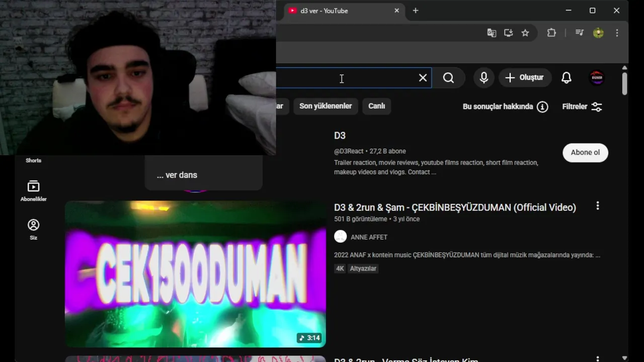This screenshot has height=362, width=644.
Task: Open the ANNE AFFET channel name
Action: click(x=369, y=237)
